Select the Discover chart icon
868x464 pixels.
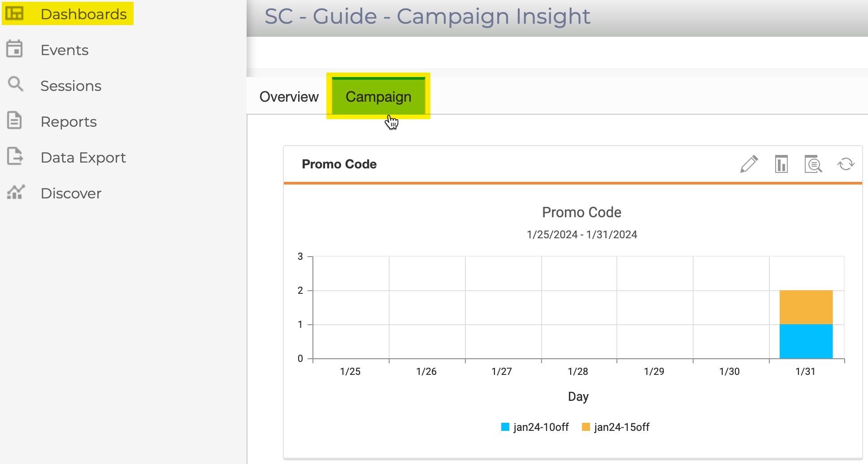coord(15,193)
